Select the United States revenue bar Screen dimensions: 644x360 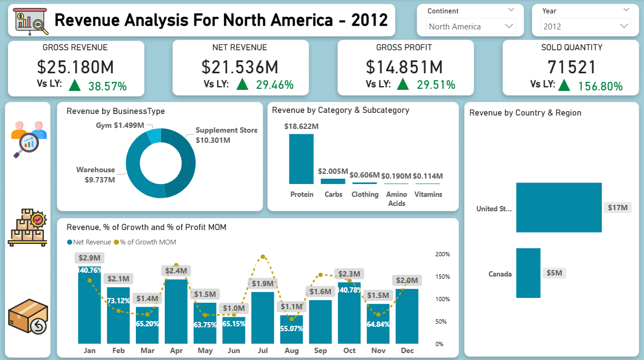pos(559,208)
